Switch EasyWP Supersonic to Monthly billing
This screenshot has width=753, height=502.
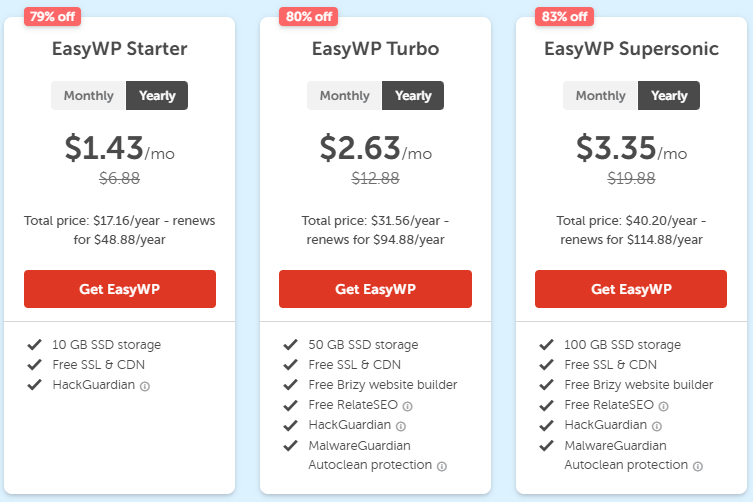pyautogui.click(x=601, y=96)
